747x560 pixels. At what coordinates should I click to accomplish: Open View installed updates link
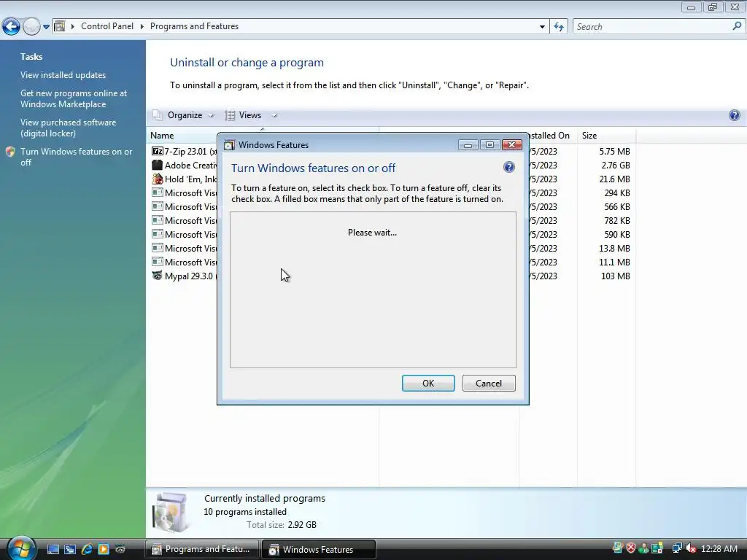pyautogui.click(x=63, y=75)
